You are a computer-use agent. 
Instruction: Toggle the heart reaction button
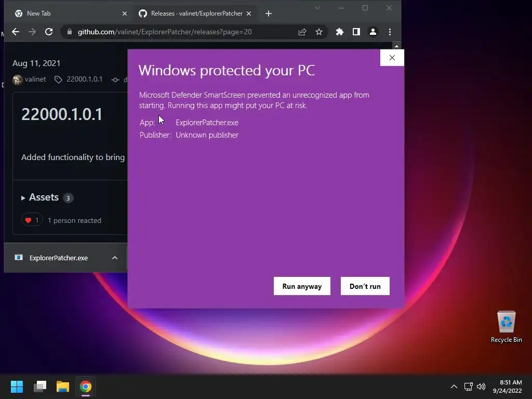pyautogui.click(x=32, y=220)
